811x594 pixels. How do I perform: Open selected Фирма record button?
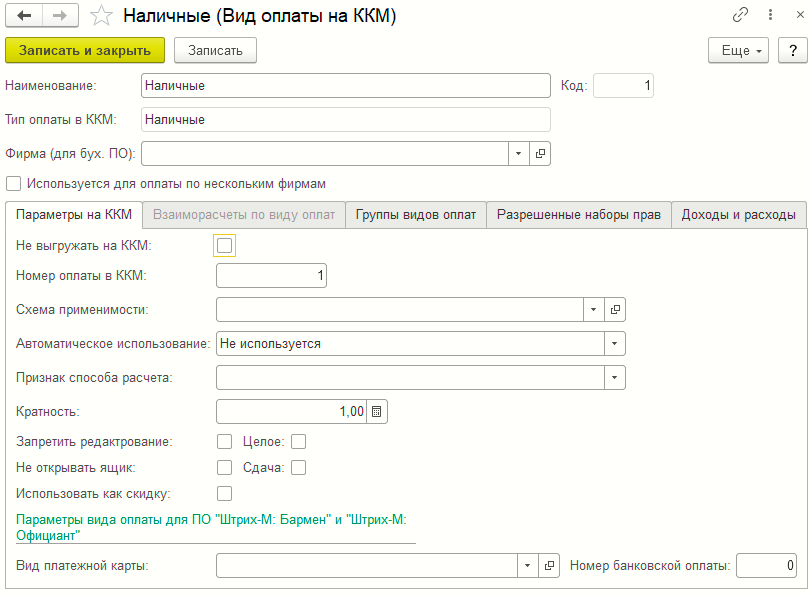[541, 153]
